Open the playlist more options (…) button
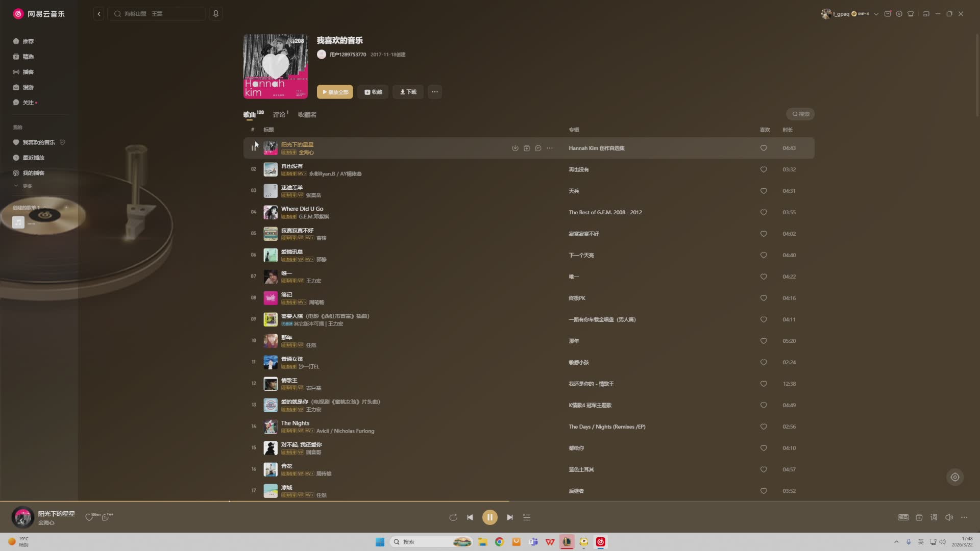Viewport: 980px width, 551px height. 434,92
